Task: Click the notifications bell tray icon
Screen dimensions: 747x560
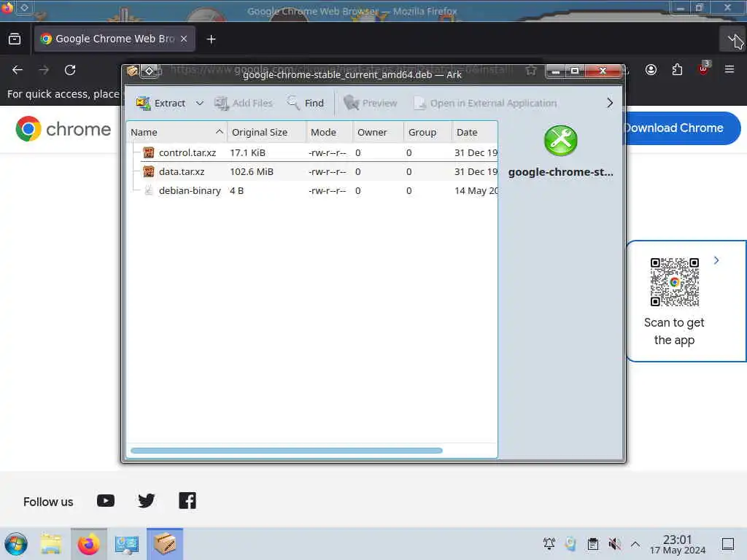Action: (549, 544)
